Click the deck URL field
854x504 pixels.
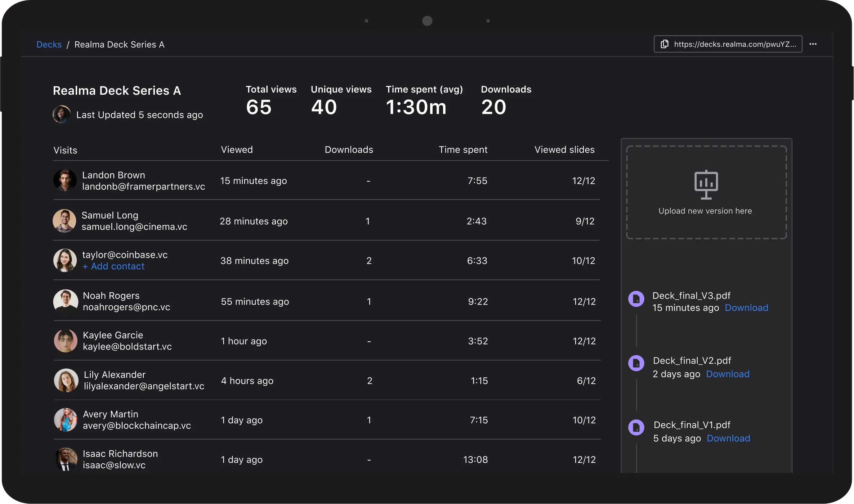pos(735,44)
